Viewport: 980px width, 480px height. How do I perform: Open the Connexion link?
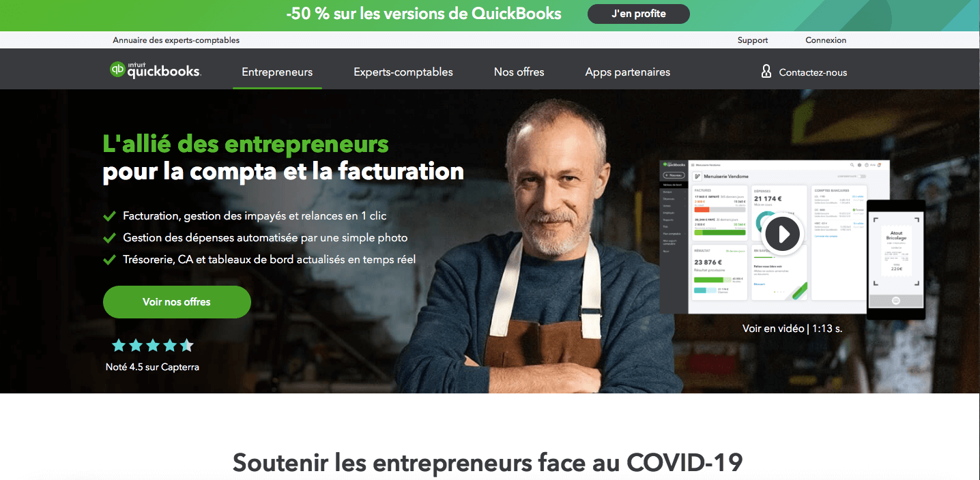click(826, 40)
